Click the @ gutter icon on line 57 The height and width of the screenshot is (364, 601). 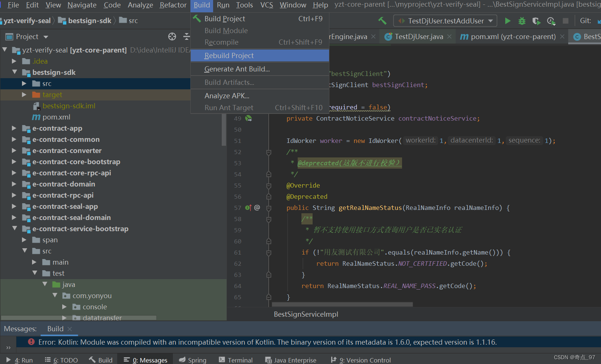coord(257,208)
